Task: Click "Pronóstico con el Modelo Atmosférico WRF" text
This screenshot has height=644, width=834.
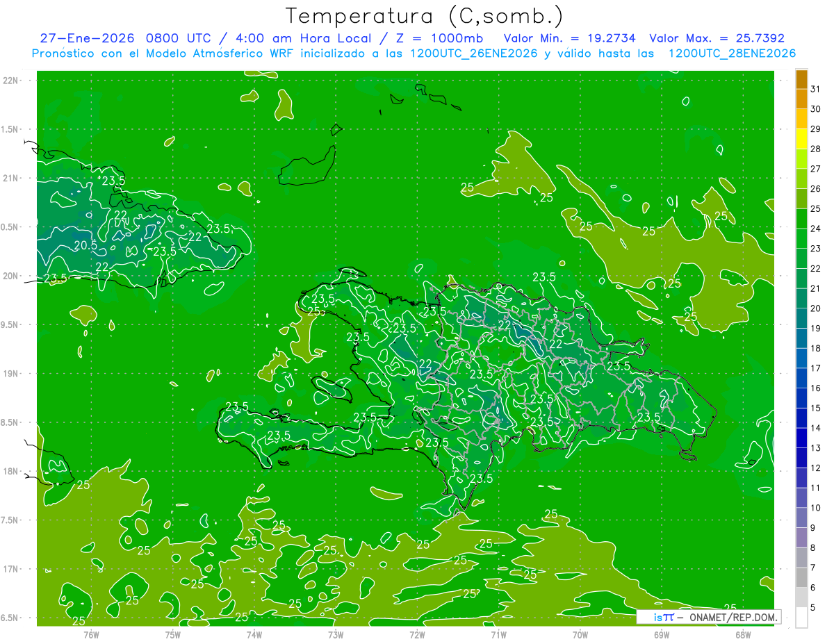Action: pos(164,53)
